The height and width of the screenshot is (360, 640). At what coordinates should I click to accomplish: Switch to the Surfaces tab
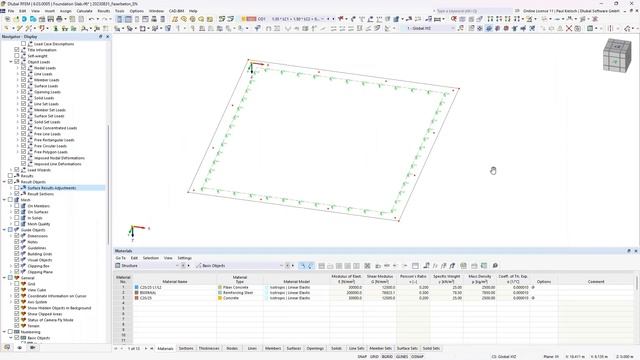293,349
